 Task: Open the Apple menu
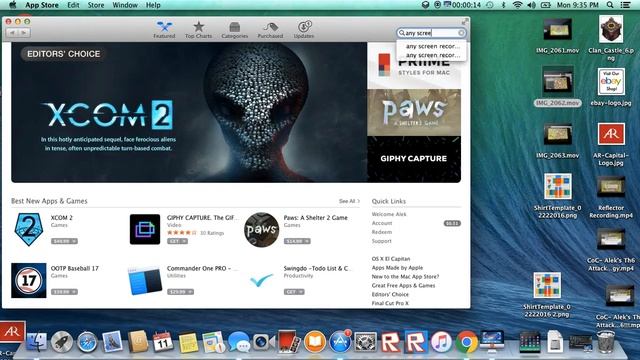click(x=13, y=5)
